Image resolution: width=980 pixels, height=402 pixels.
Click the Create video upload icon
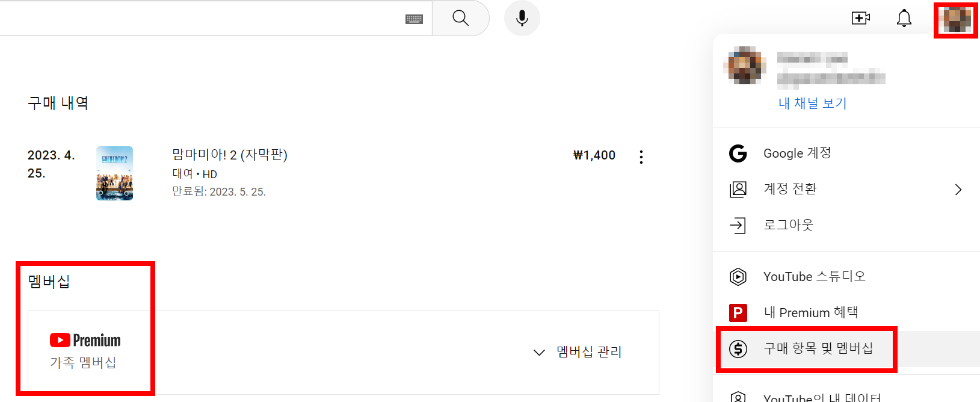click(x=860, y=18)
